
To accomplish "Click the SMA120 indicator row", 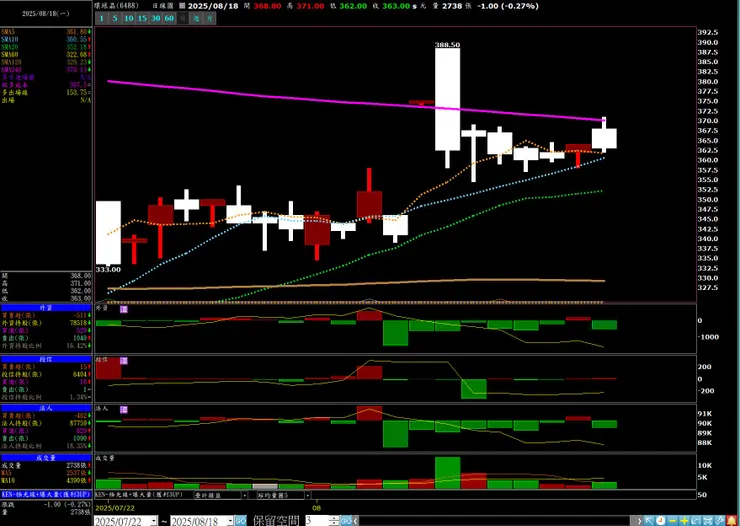I will pos(46,62).
